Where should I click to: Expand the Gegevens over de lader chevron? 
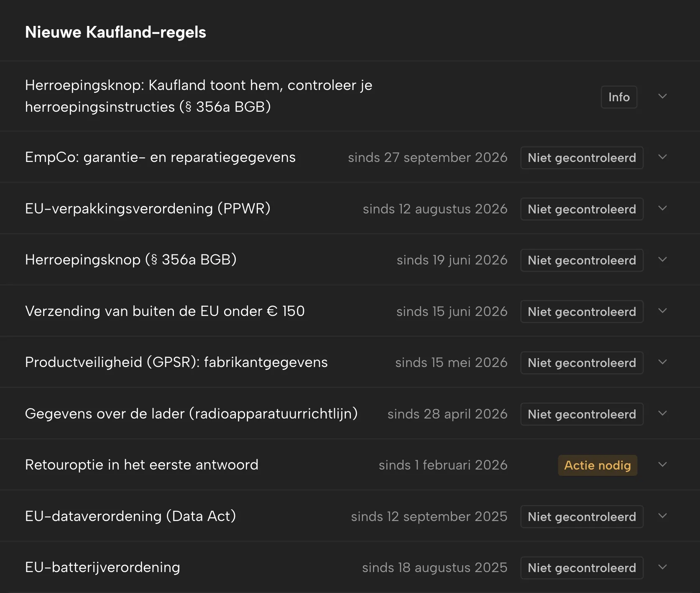point(662,413)
